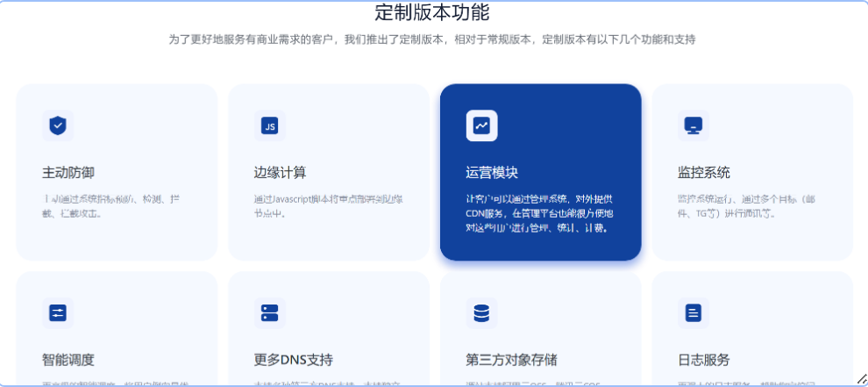
Task: Click the monitor icon for 监控系统
Action: (x=693, y=125)
